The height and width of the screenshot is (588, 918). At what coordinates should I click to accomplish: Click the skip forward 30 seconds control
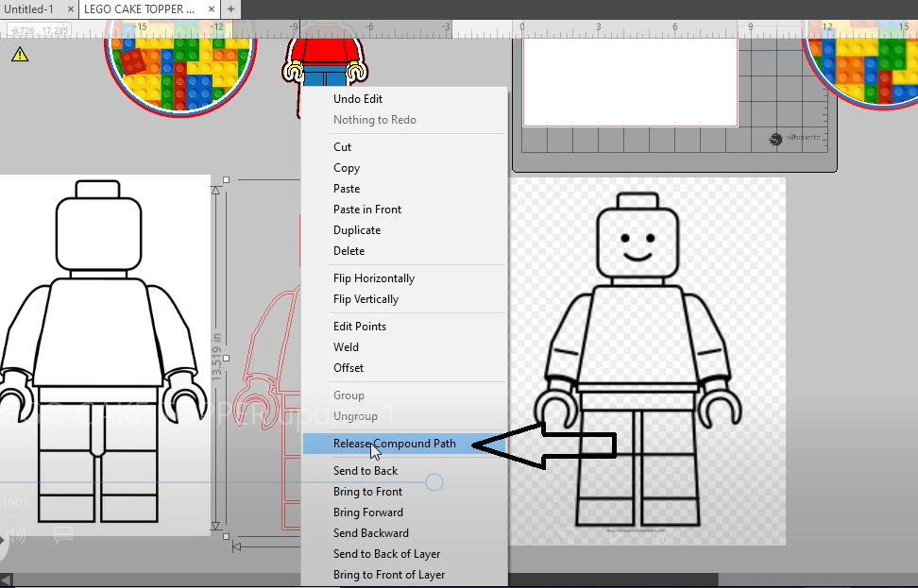(661, 535)
